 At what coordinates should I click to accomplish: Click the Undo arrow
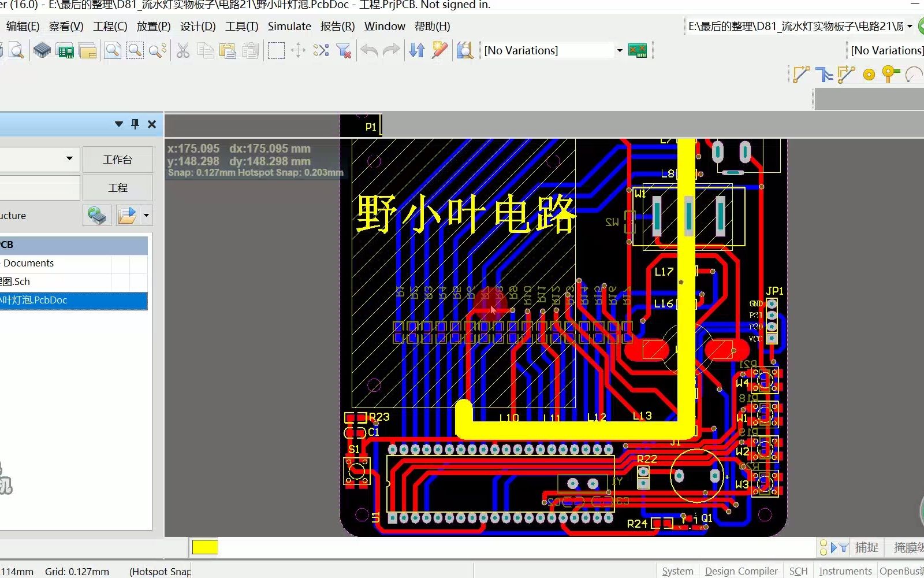pos(369,51)
